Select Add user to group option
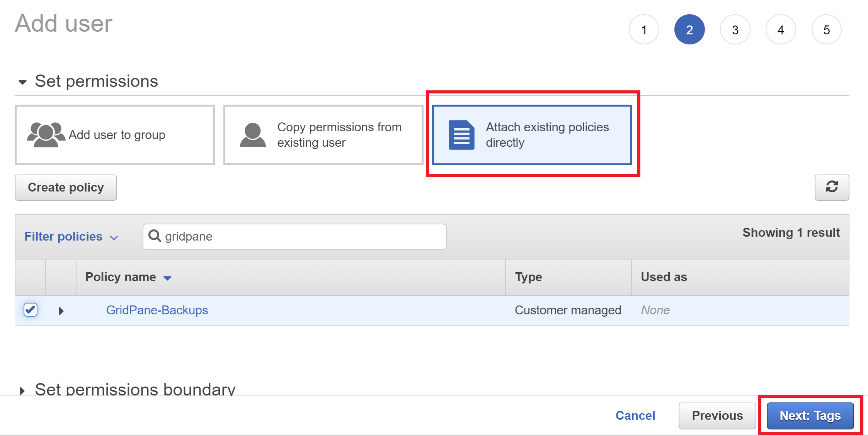Screen dimensions: 868x436 pos(115,135)
